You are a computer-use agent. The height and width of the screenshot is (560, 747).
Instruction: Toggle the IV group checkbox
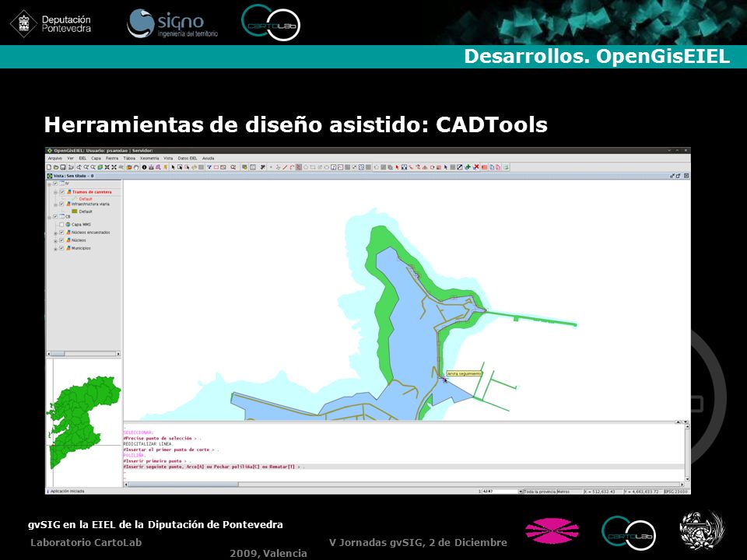coord(55,184)
